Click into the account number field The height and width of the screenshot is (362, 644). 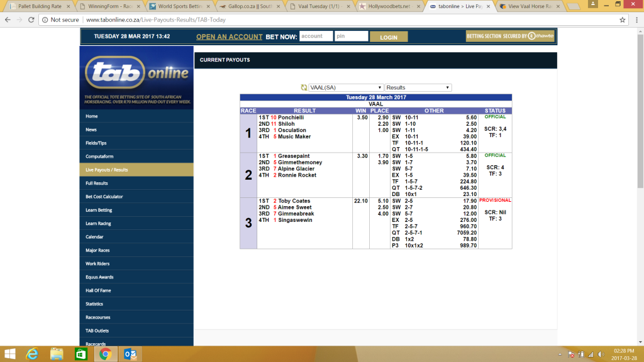pyautogui.click(x=315, y=36)
